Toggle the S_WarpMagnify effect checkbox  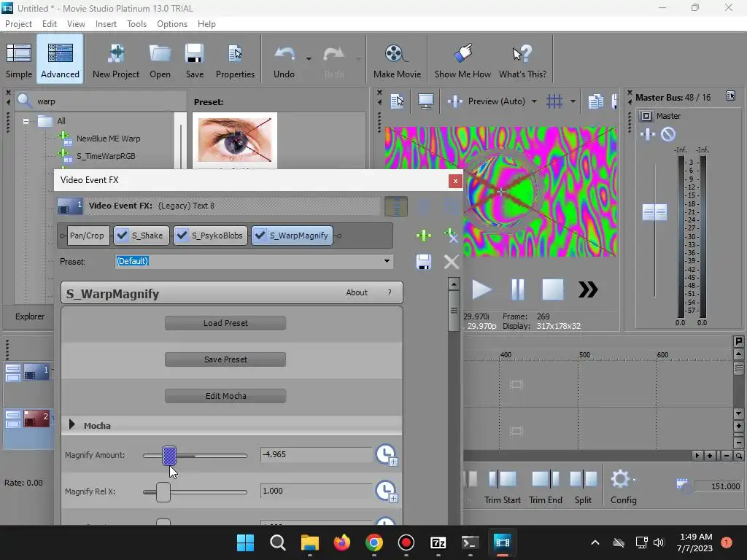[x=260, y=236]
